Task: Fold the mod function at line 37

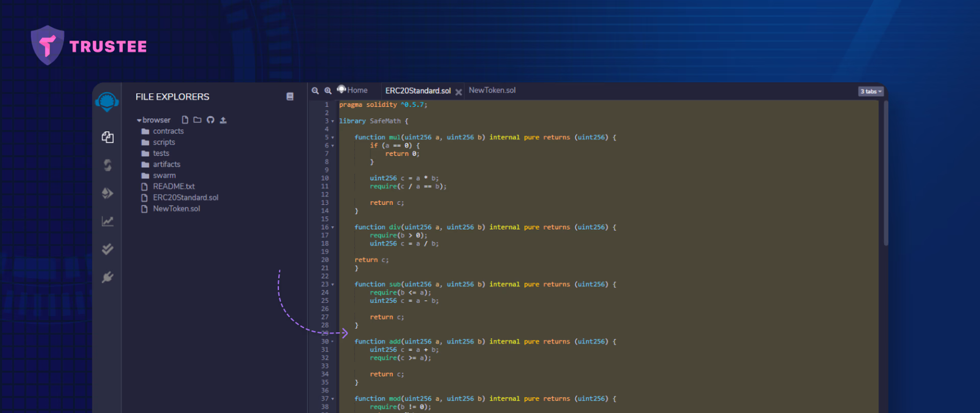Action: tap(333, 399)
